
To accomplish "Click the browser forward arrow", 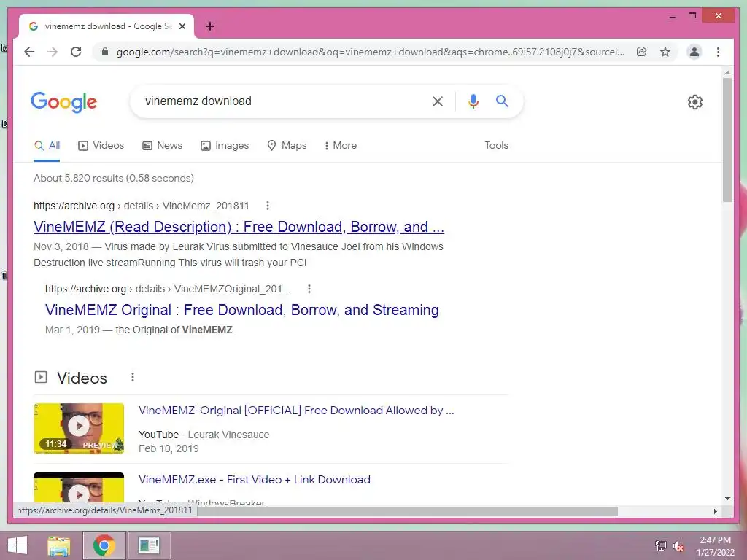I will (x=53, y=52).
